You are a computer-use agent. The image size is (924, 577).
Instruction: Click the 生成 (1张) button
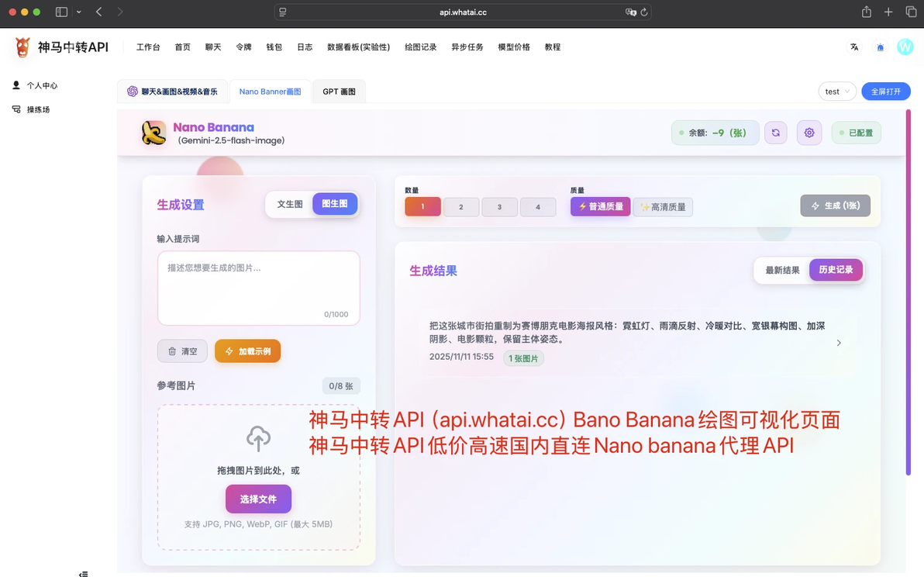(835, 206)
